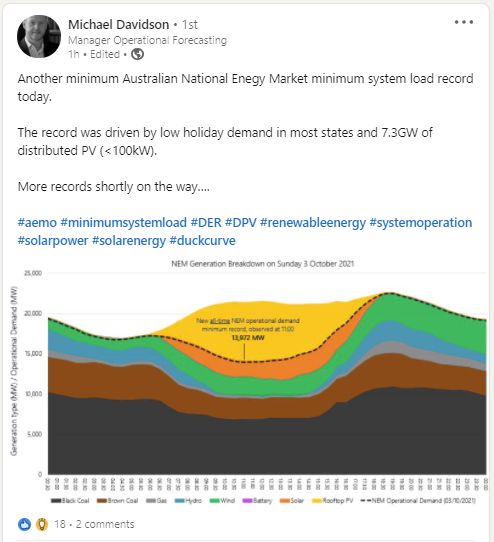Click the lightbulb insightful reaction icon
The height and width of the screenshot is (542, 494).
[x=41, y=524]
